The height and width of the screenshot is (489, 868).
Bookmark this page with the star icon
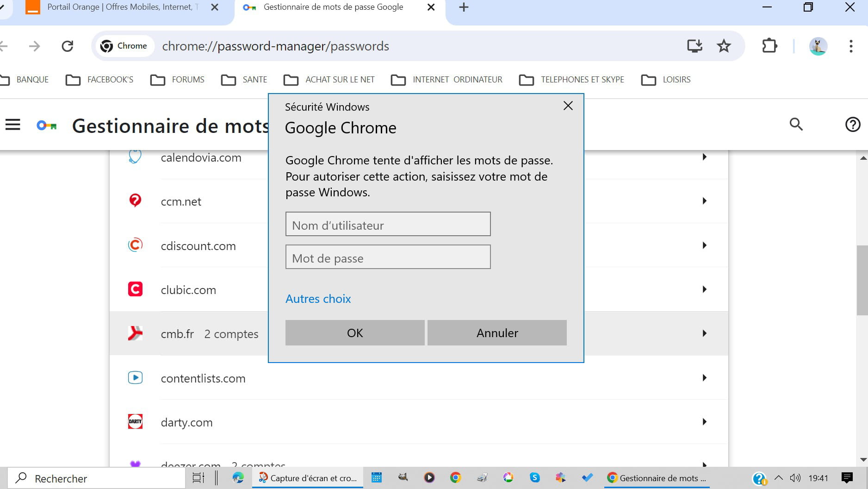click(x=724, y=46)
